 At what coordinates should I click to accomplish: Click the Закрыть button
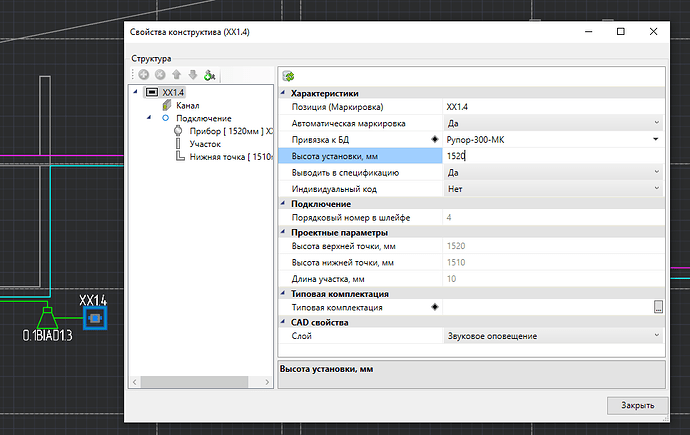[636, 405]
